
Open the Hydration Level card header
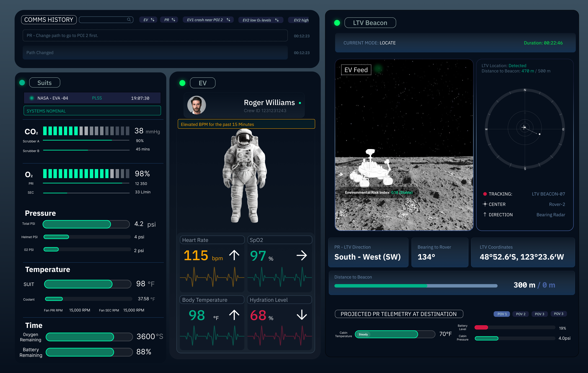pyautogui.click(x=280, y=300)
